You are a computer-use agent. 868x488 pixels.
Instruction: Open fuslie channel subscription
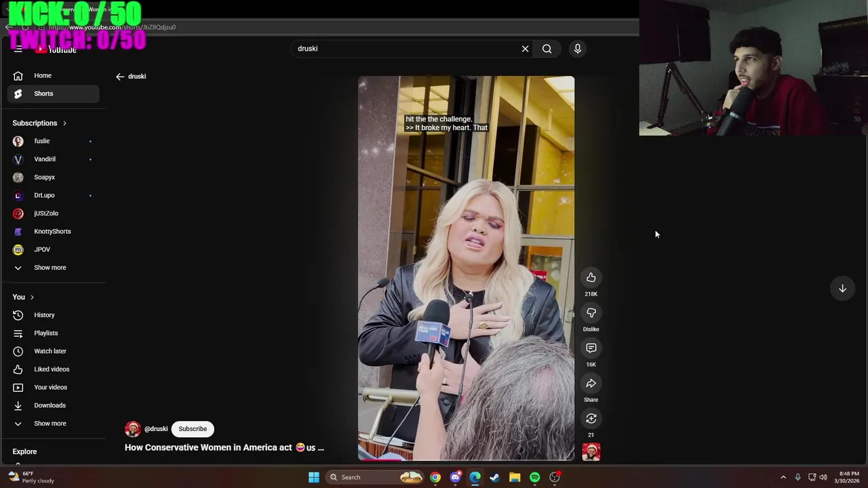pos(53,141)
